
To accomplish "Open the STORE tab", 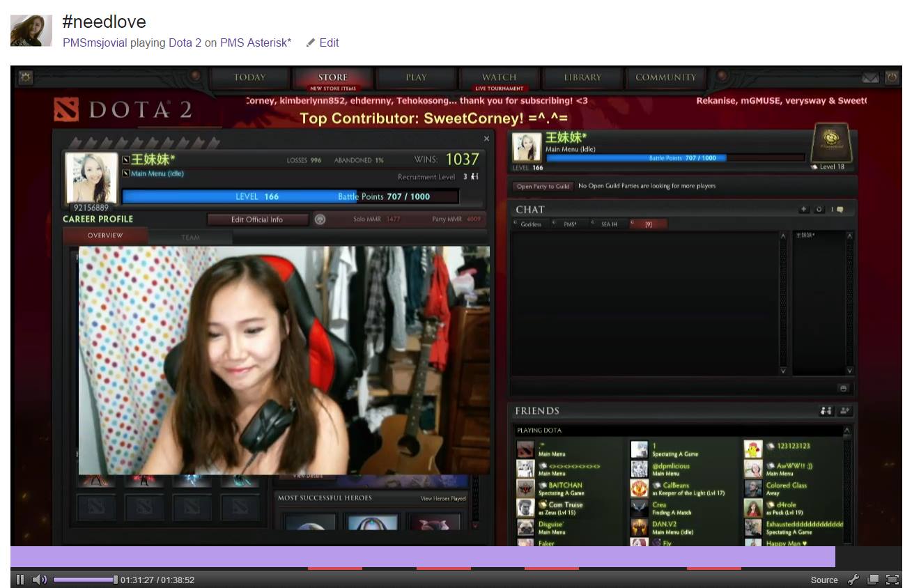I will [333, 78].
